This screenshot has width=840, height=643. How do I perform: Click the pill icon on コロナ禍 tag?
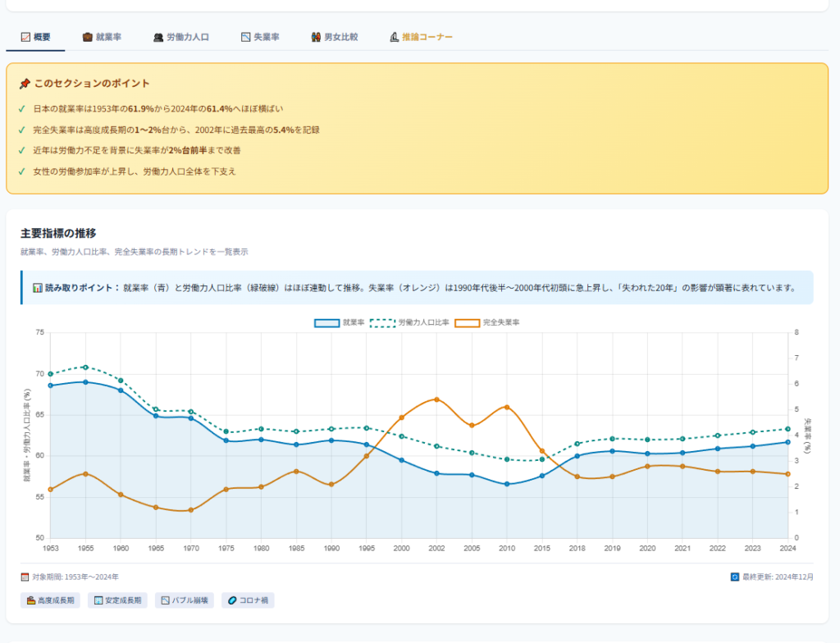[231, 600]
